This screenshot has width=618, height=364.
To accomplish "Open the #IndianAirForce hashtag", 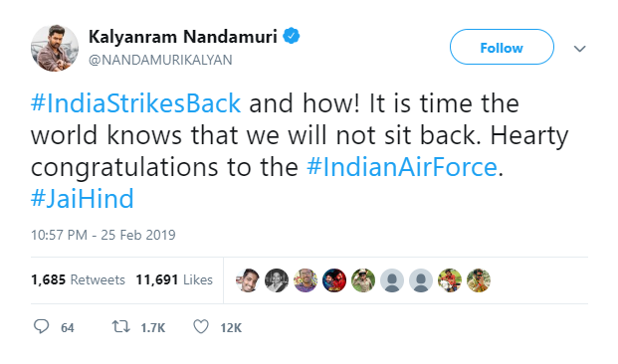I will click(x=402, y=167).
